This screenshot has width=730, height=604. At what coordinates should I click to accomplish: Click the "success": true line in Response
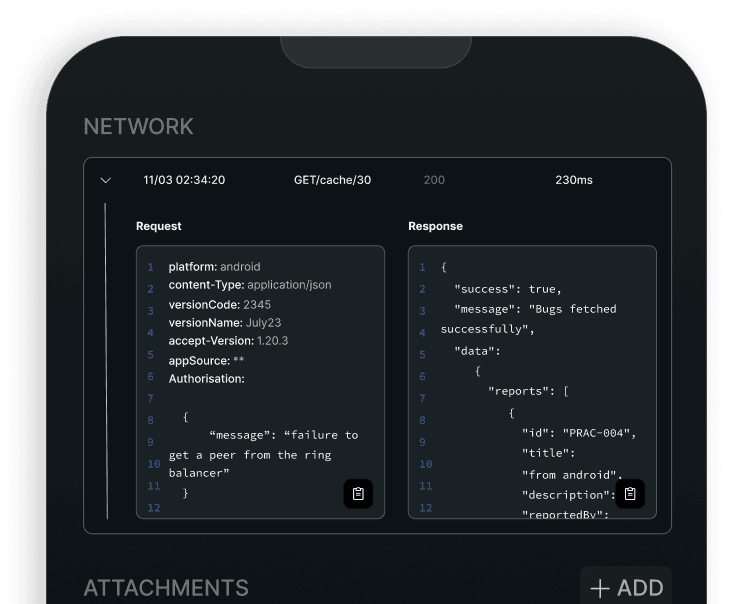point(507,289)
